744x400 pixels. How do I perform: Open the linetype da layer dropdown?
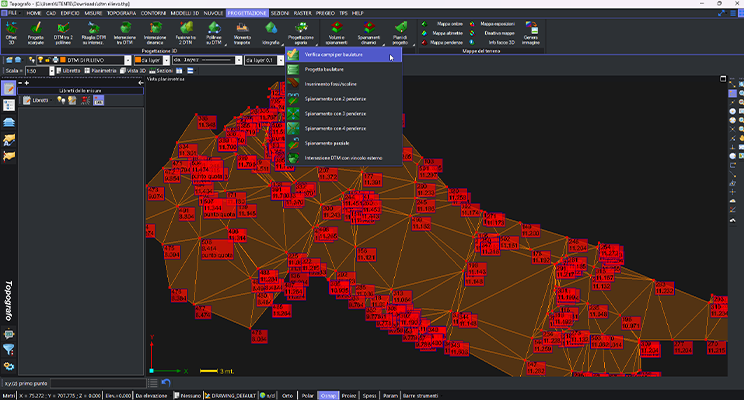pyautogui.click(x=239, y=60)
